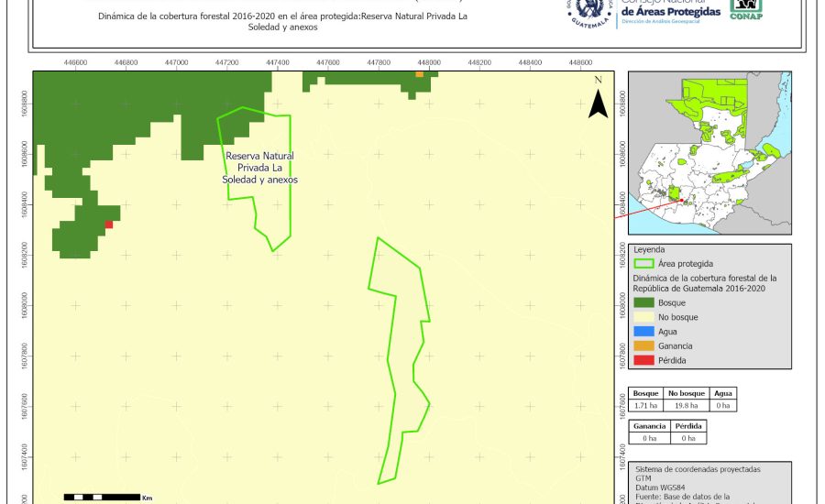The image size is (825, 504).
Task: Pick the pale yellow No bosque swatch
Action: (645, 317)
